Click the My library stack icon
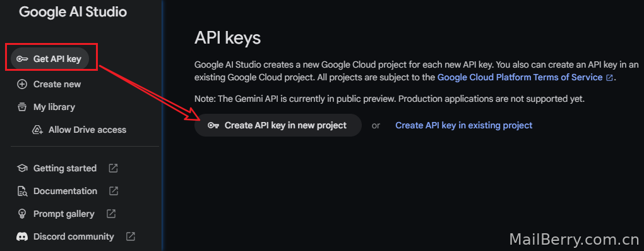 click(x=21, y=107)
